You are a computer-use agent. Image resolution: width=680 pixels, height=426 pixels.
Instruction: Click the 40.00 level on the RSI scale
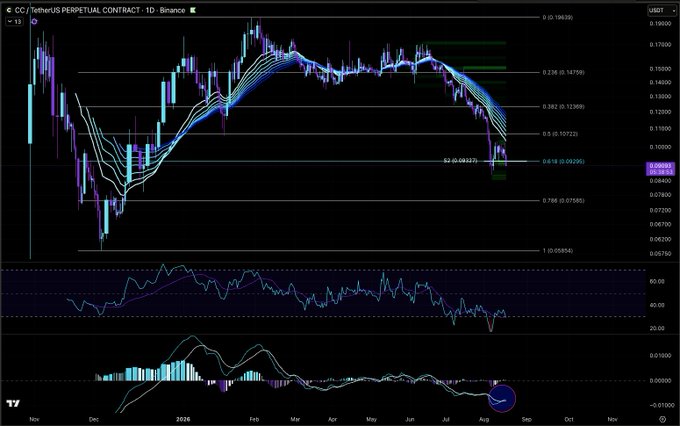coord(657,305)
